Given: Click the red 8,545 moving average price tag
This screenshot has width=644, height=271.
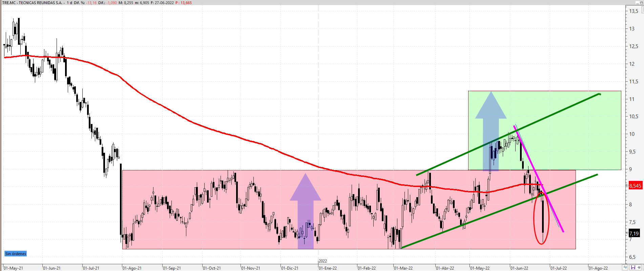Looking at the screenshot, I should [x=635, y=186].
